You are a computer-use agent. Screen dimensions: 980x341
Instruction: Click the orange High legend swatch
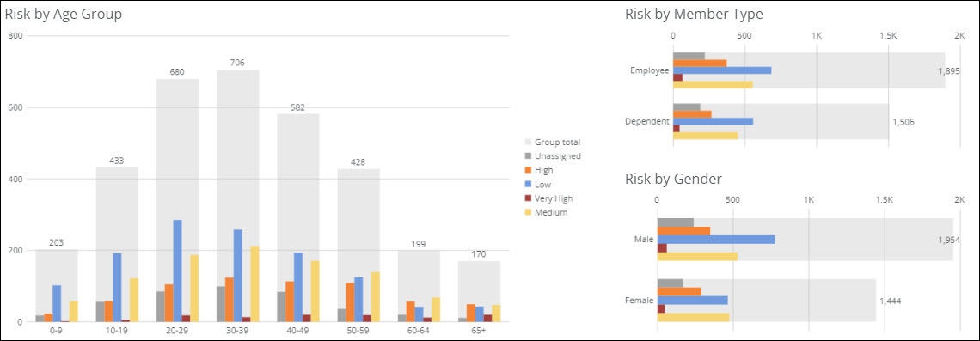click(528, 170)
